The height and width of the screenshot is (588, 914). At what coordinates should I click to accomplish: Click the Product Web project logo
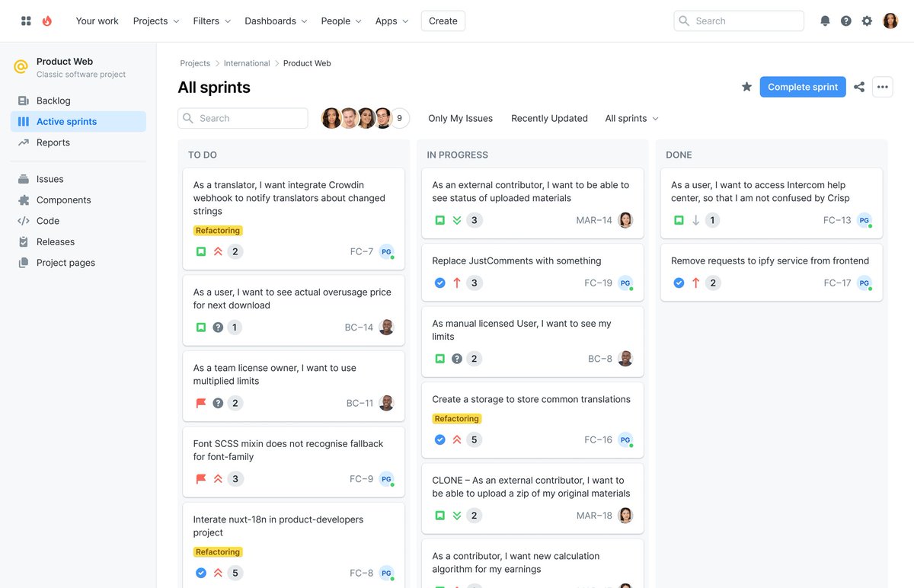click(21, 67)
